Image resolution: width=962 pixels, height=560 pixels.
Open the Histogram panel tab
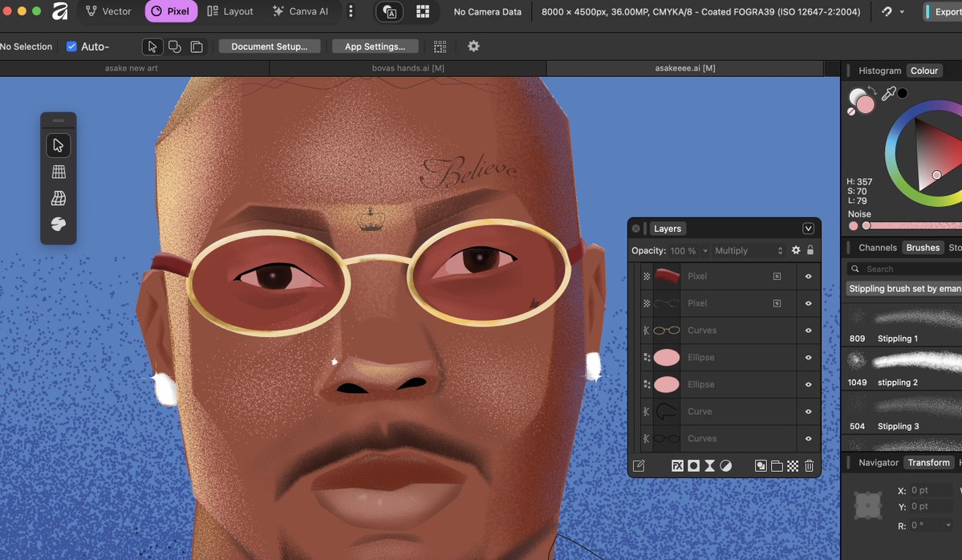tap(879, 71)
